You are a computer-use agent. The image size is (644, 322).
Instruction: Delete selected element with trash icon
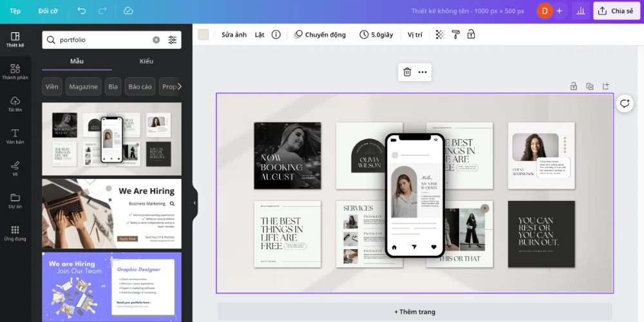coord(407,72)
